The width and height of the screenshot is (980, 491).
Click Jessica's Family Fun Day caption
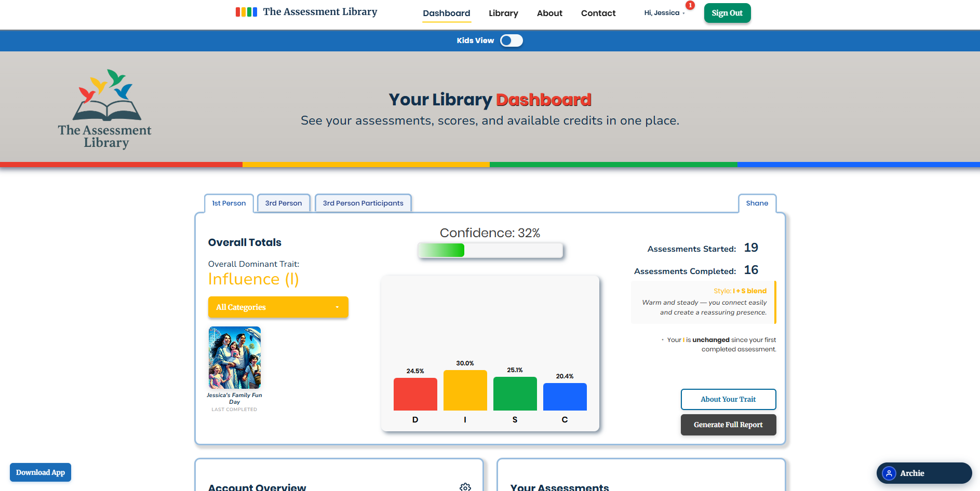click(x=235, y=399)
